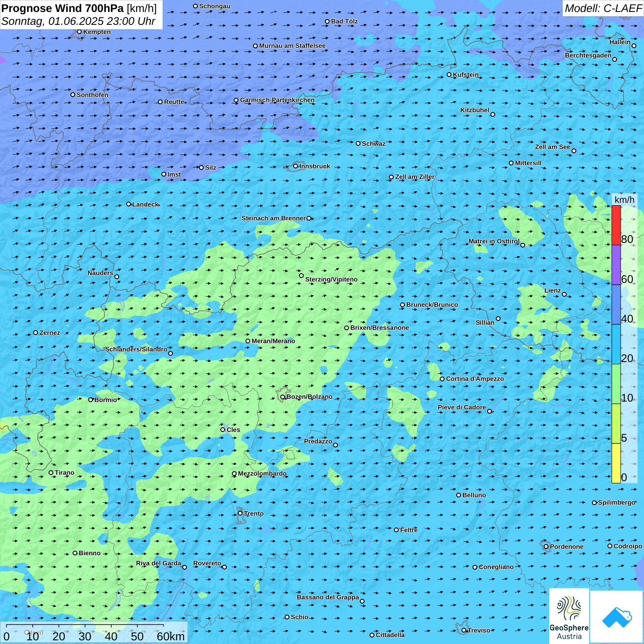Click the Sonthofen label
The height and width of the screenshot is (644, 644).
point(92,95)
